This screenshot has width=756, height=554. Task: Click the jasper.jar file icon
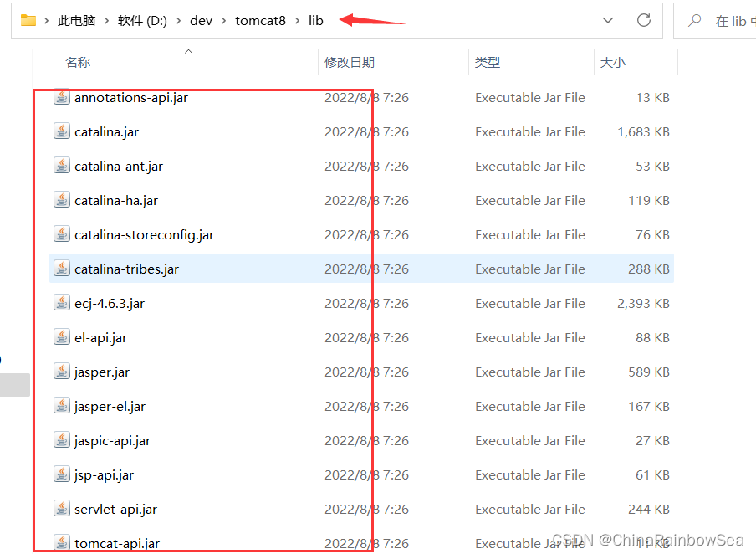pos(61,371)
